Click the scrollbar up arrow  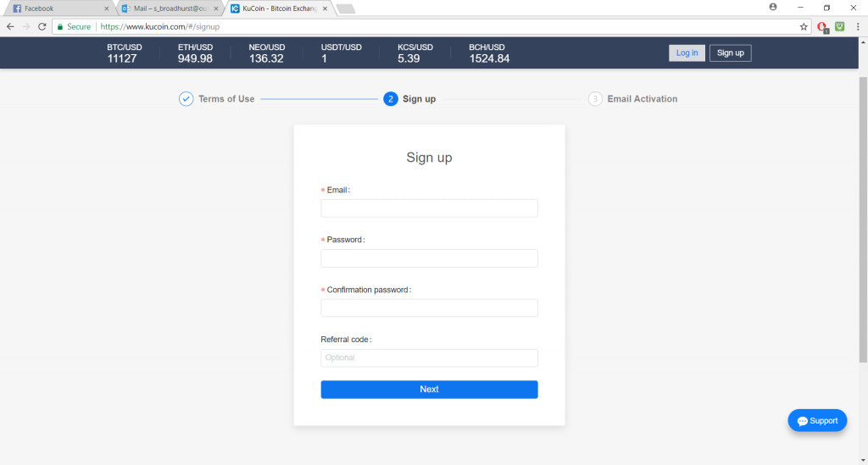863,42
